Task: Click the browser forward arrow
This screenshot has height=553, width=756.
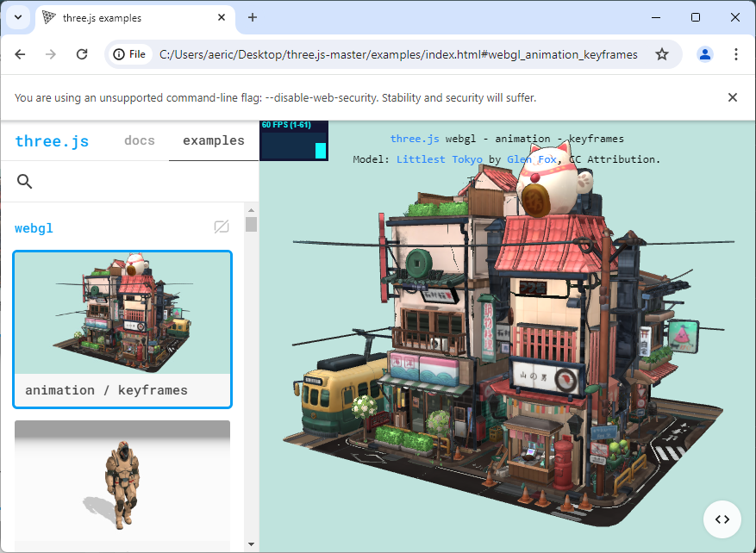Action: [x=51, y=54]
